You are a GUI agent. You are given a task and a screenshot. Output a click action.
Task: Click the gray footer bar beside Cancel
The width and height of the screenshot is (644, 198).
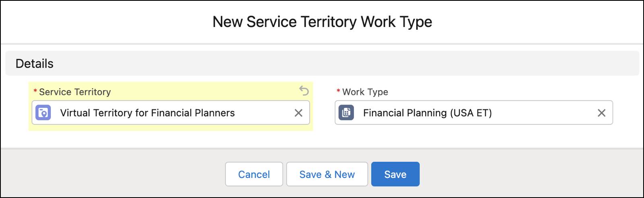pyautogui.click(x=121, y=174)
